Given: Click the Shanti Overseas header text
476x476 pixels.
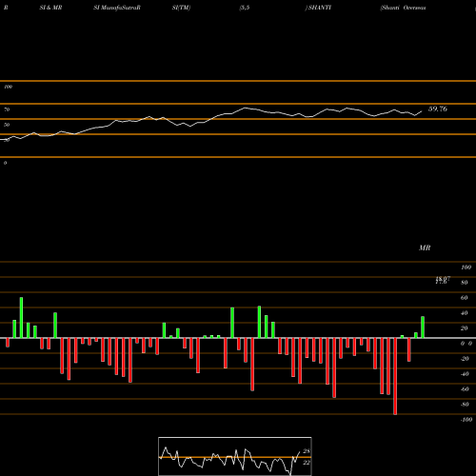Looking at the screenshot, I should (x=403, y=8).
